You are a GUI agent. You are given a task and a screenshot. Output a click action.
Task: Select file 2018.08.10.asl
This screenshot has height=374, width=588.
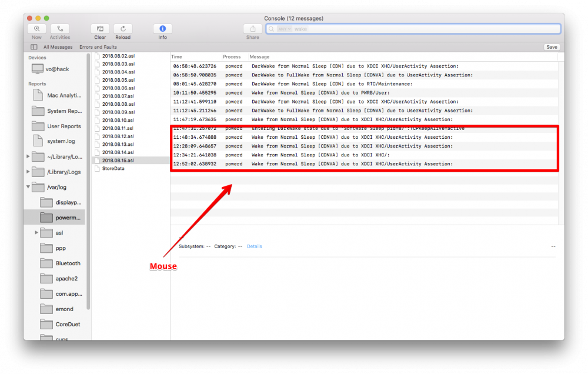pyautogui.click(x=118, y=120)
